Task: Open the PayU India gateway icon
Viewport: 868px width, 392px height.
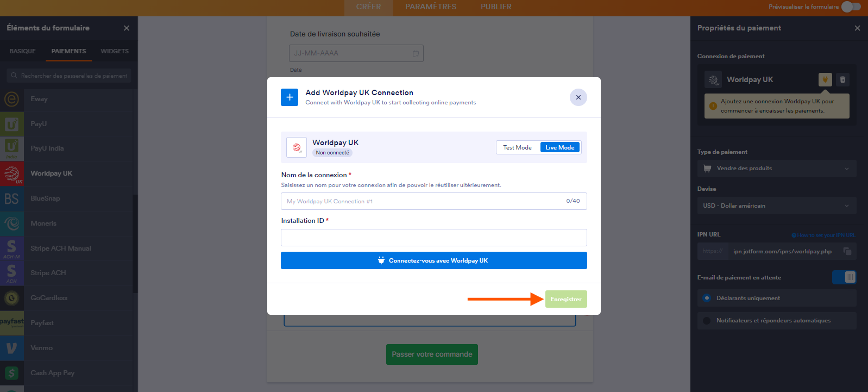Action: (12, 148)
